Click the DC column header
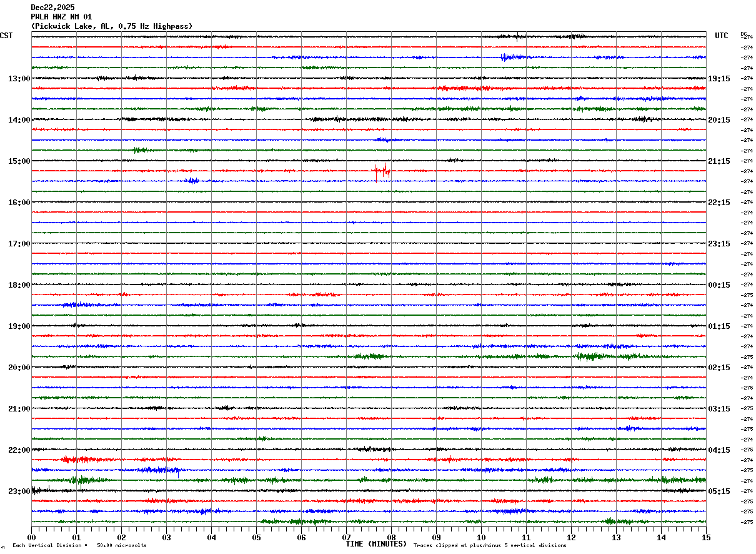Screen dimensions: 756x554 click(x=744, y=34)
